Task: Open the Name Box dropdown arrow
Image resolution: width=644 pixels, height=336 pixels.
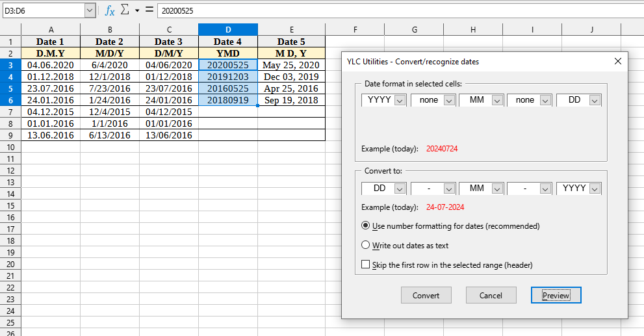Action: click(90, 10)
